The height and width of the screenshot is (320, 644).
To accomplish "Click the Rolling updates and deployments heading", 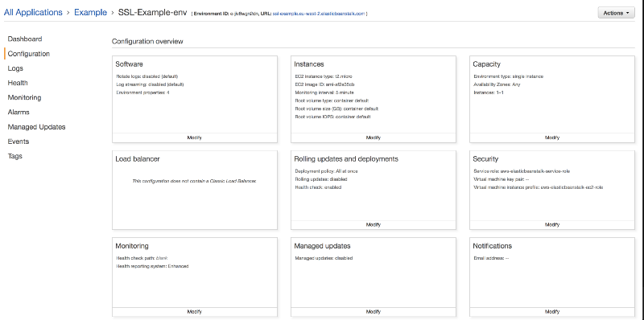I will 346,159.
